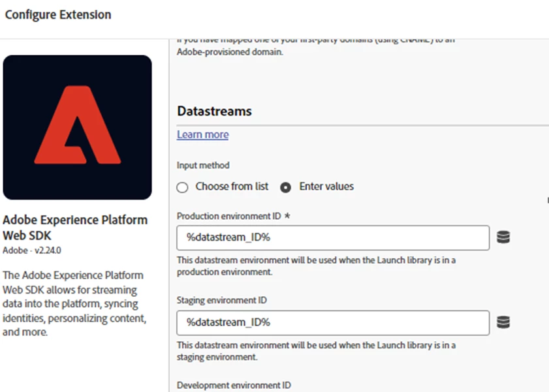Select the Choose from list radio button
Screen dimensions: 549x392
[x=182, y=187]
